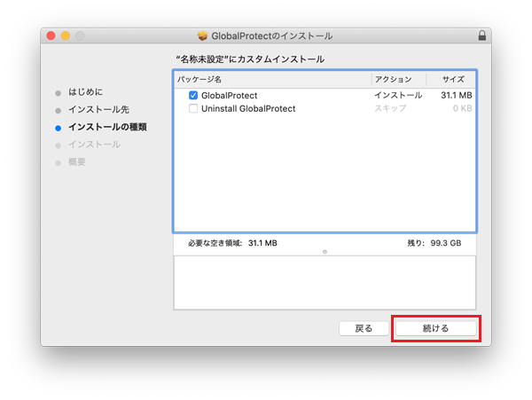Go back using the 戻る button
532x400 pixels.
tap(364, 328)
